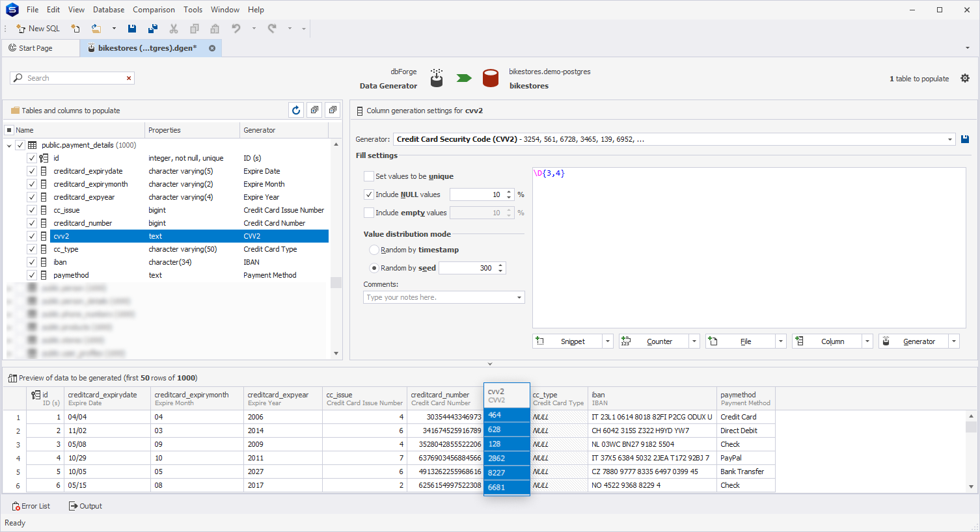The height and width of the screenshot is (532, 980).
Task: Insert a File reference button
Action: (741, 341)
